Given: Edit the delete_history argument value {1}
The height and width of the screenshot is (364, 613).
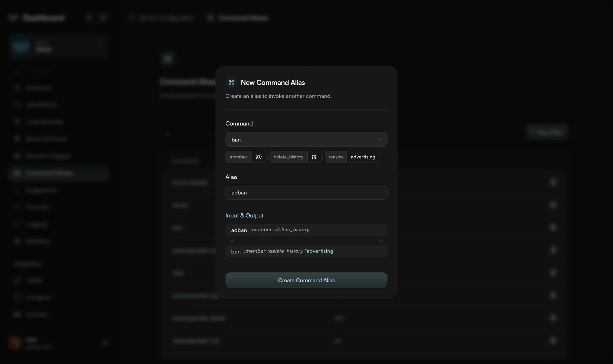Looking at the screenshot, I should [x=314, y=157].
